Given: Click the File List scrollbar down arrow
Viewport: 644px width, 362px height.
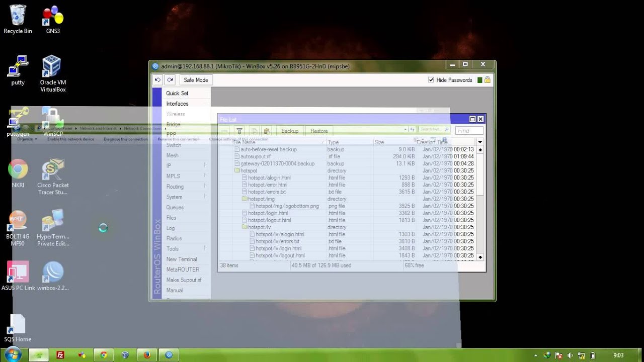Looking at the screenshot, I should point(480,257).
